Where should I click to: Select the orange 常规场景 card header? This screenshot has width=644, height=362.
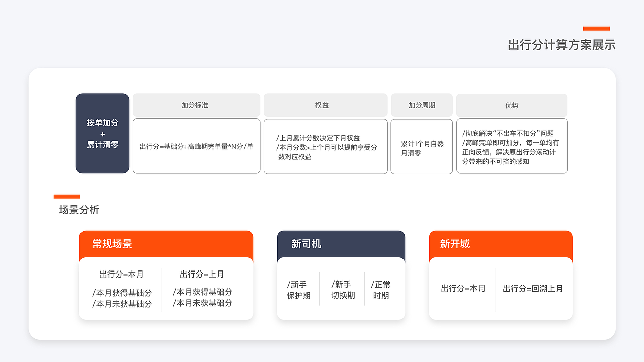pyautogui.click(x=166, y=244)
